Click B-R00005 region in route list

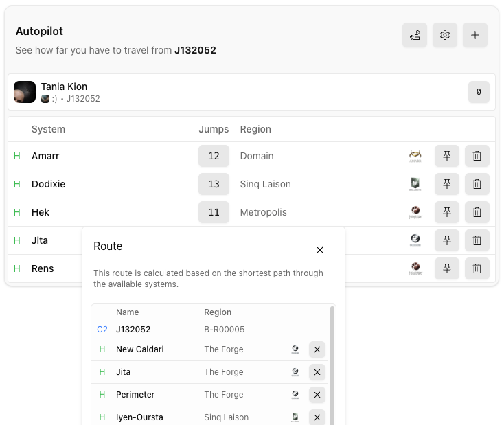coord(225,330)
